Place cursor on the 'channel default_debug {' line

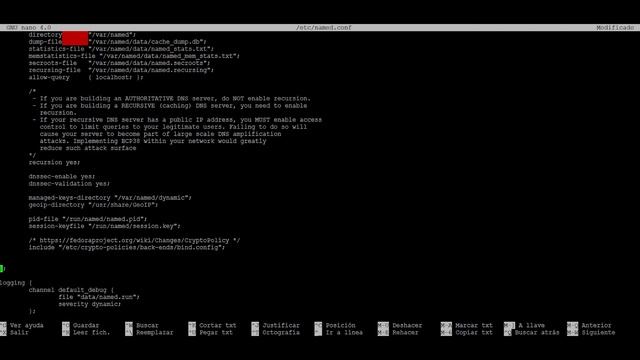coord(71,290)
